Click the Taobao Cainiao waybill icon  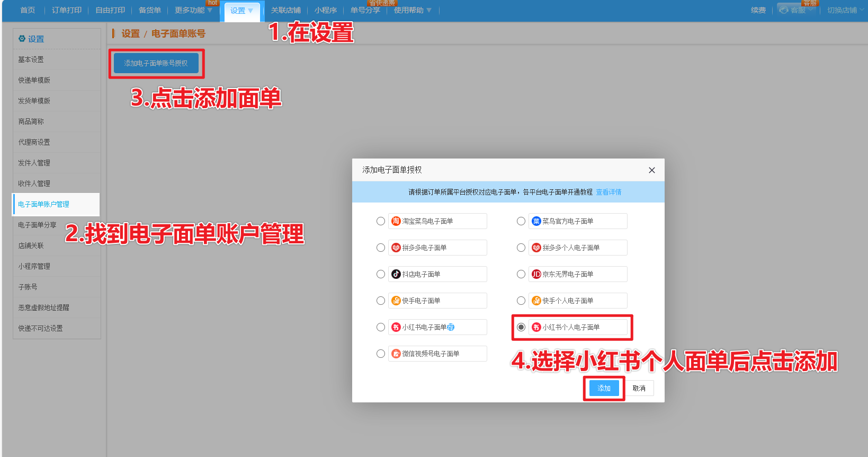[396, 221]
